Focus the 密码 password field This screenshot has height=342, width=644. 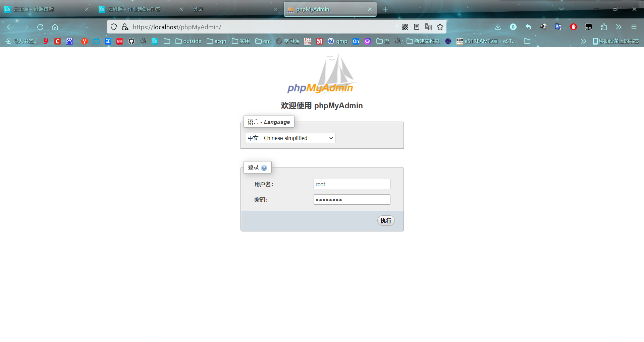tap(352, 200)
